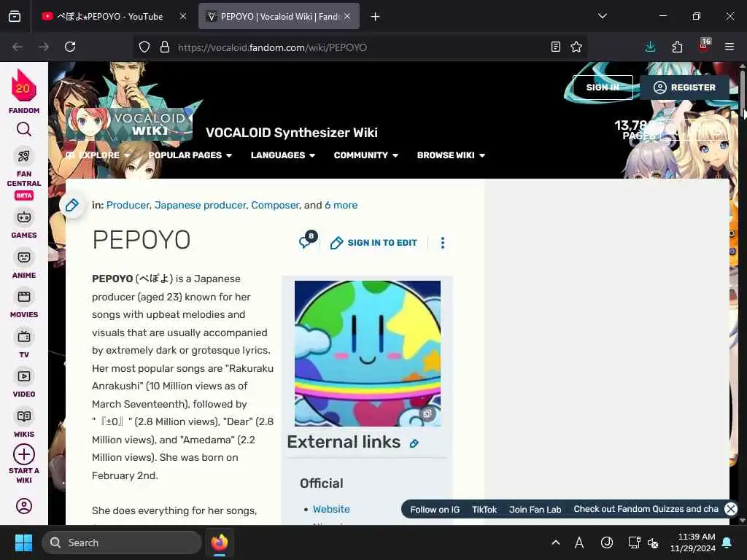This screenshot has height=560, width=747.
Task: Open the Video category icon
Action: click(x=24, y=377)
